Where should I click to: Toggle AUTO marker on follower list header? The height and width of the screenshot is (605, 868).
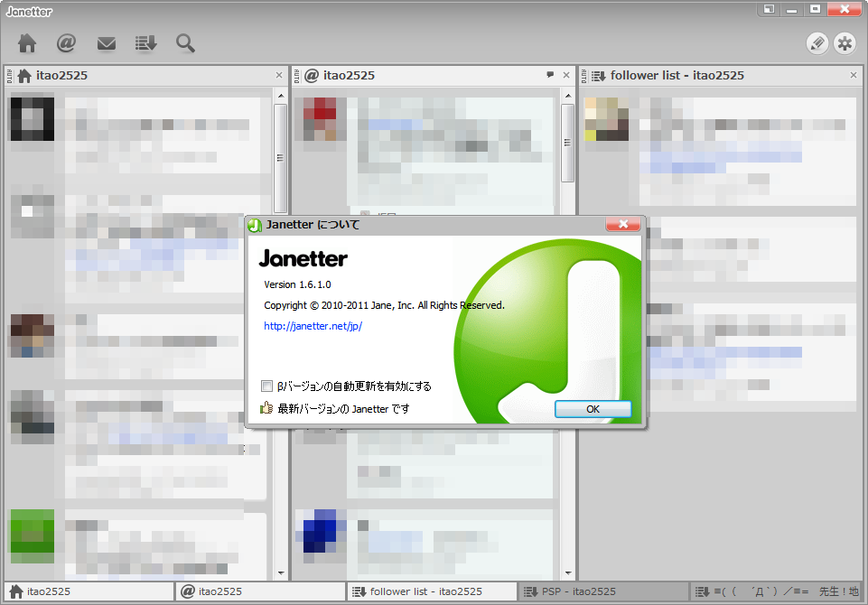(x=584, y=76)
